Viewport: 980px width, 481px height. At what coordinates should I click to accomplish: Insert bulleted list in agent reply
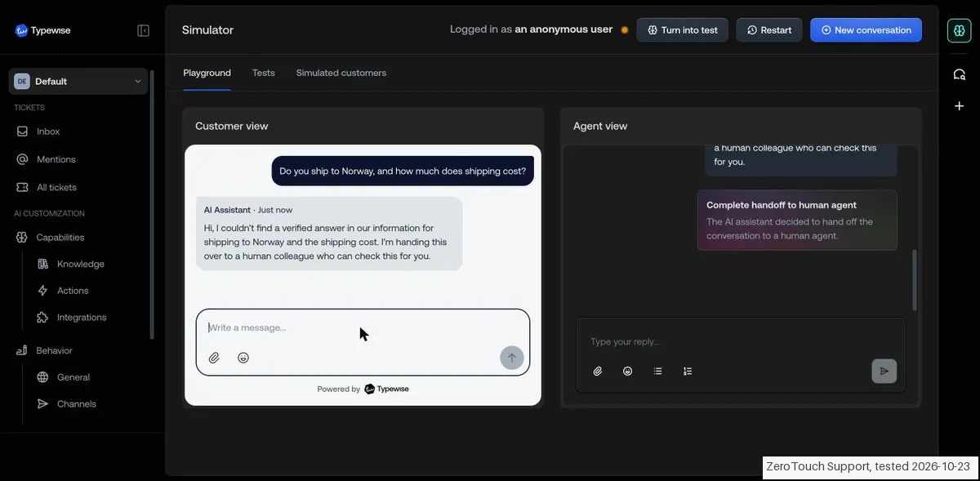tap(657, 371)
